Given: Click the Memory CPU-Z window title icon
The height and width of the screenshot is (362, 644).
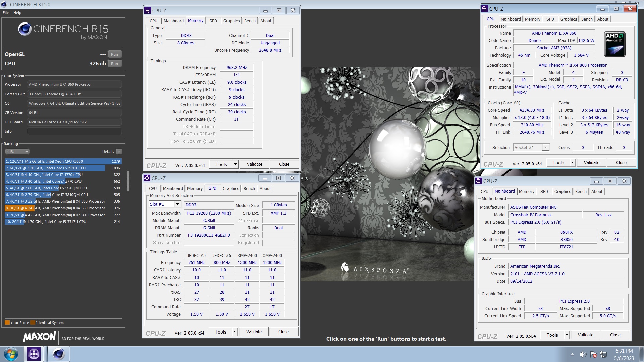Looking at the screenshot, I should click(148, 10).
